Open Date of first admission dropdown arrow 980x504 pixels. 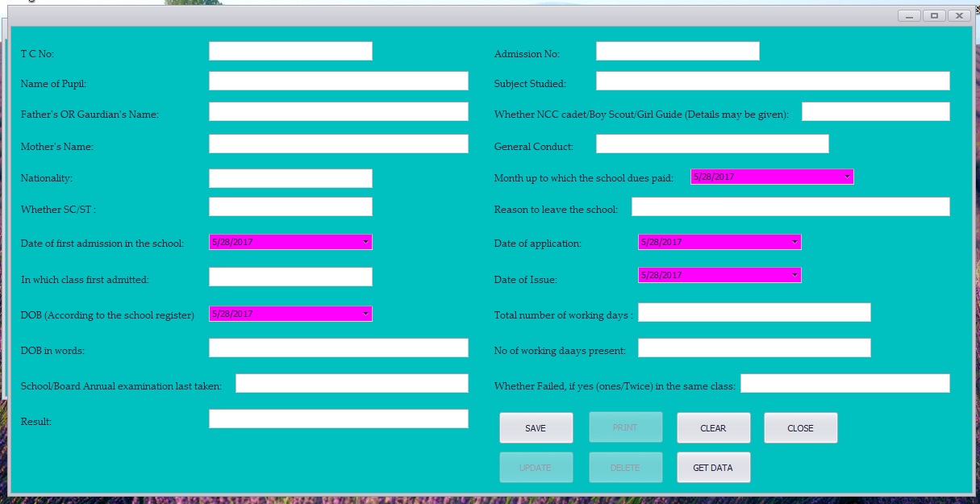pyautogui.click(x=365, y=242)
